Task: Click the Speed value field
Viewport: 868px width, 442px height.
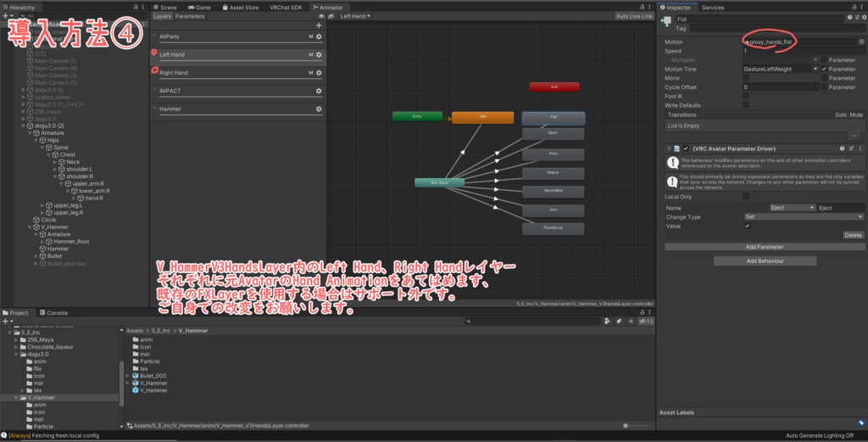Action: pyautogui.click(x=803, y=51)
